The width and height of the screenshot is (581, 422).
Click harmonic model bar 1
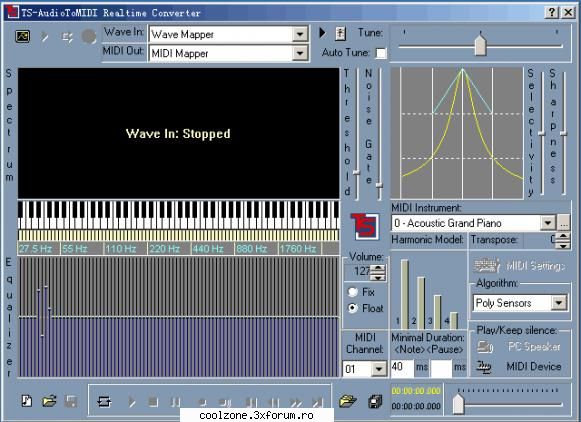(x=405, y=294)
